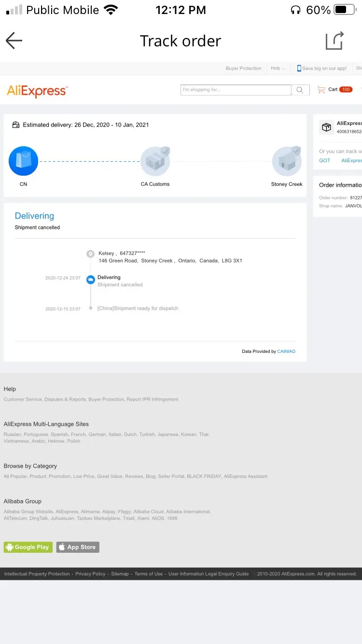This screenshot has height=644, width=362.
Task: Tap the cellular signal bars
Action: (x=14, y=10)
